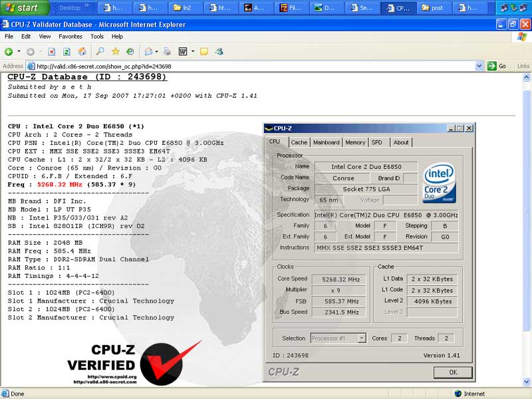Click the Done status bar page icon
This screenshot has height=399, width=532.
pos(5,394)
